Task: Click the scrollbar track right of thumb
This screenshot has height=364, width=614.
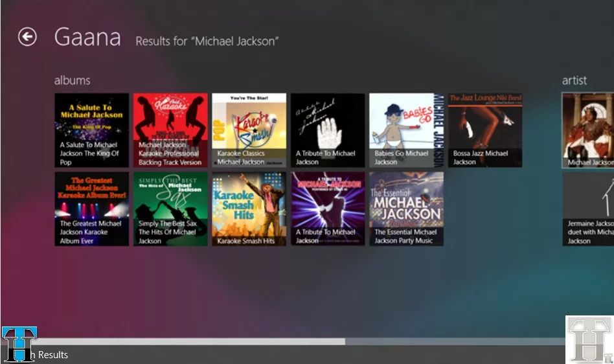Action: click(455, 342)
